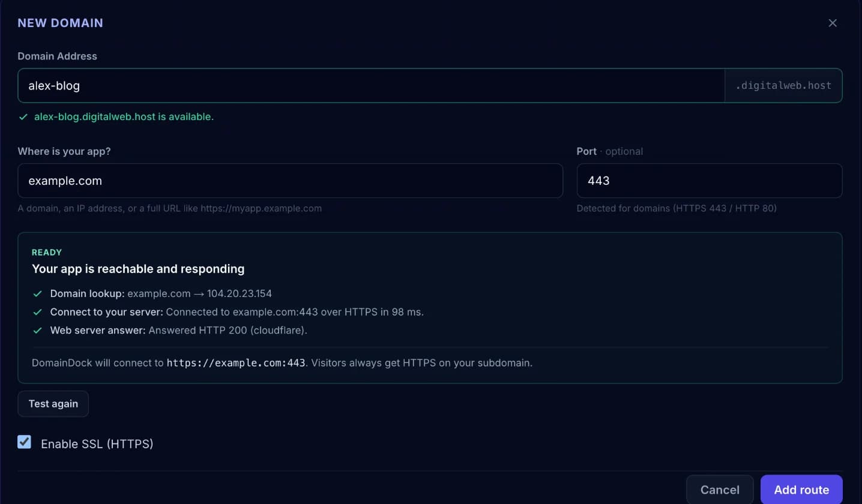
Task: Focus the Port field showing 443
Action: pyautogui.click(x=709, y=181)
